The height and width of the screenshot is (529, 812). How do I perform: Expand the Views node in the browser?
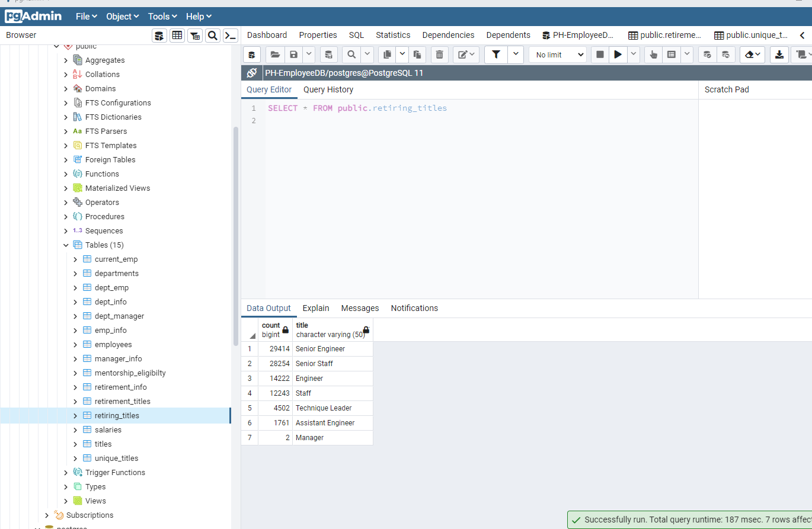[x=66, y=501]
